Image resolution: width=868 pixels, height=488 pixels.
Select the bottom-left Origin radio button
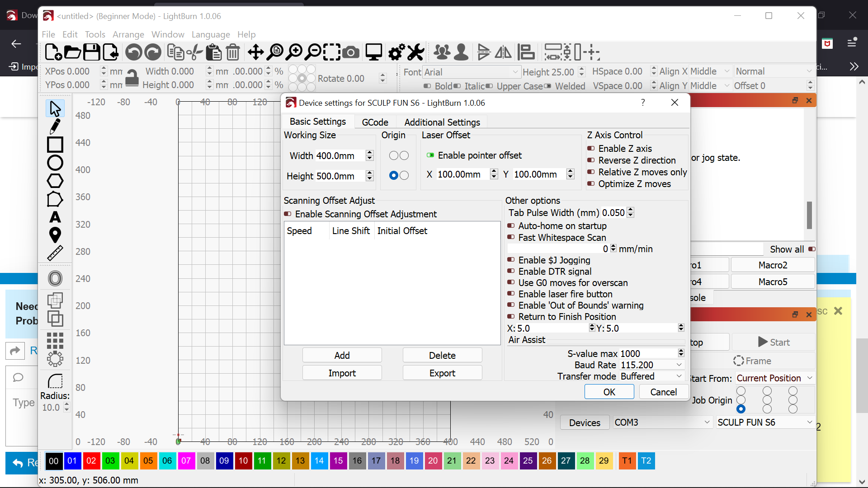coord(394,175)
